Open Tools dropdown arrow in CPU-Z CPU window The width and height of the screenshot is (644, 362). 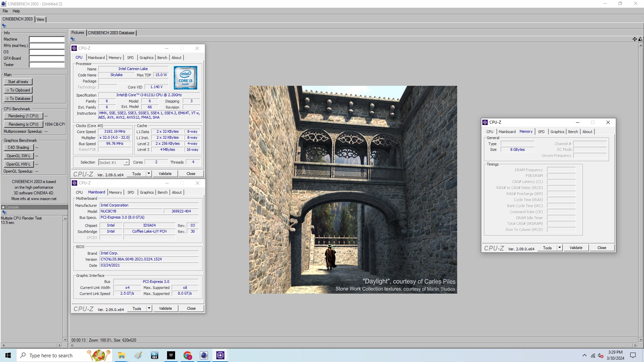click(x=149, y=174)
